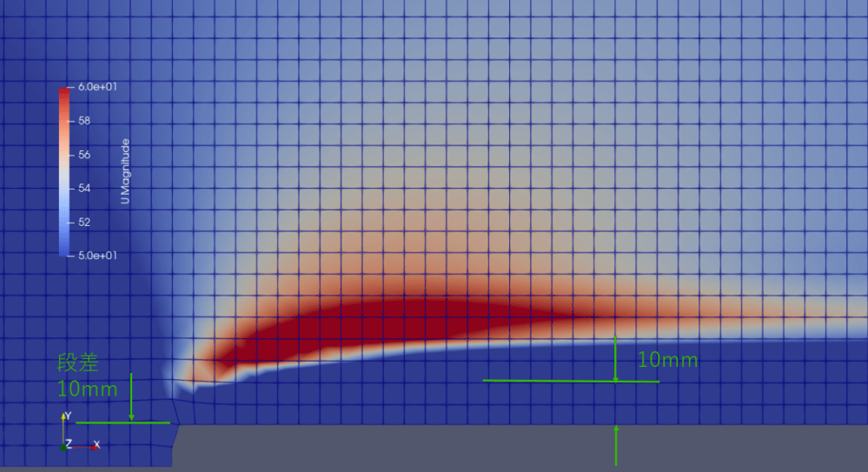The image size is (868, 472).
Task: Click the slanted front edge of gray step
Action: (176, 445)
